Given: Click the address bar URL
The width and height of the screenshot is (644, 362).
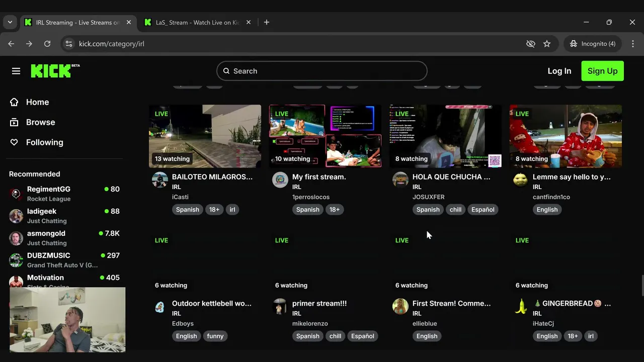Looking at the screenshot, I should pos(112,44).
